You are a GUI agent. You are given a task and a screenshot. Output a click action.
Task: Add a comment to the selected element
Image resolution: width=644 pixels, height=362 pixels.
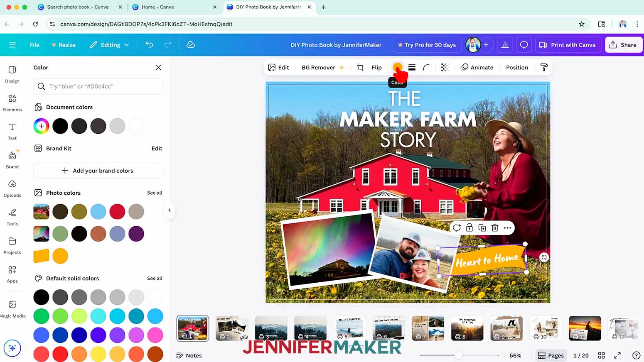coord(457,227)
